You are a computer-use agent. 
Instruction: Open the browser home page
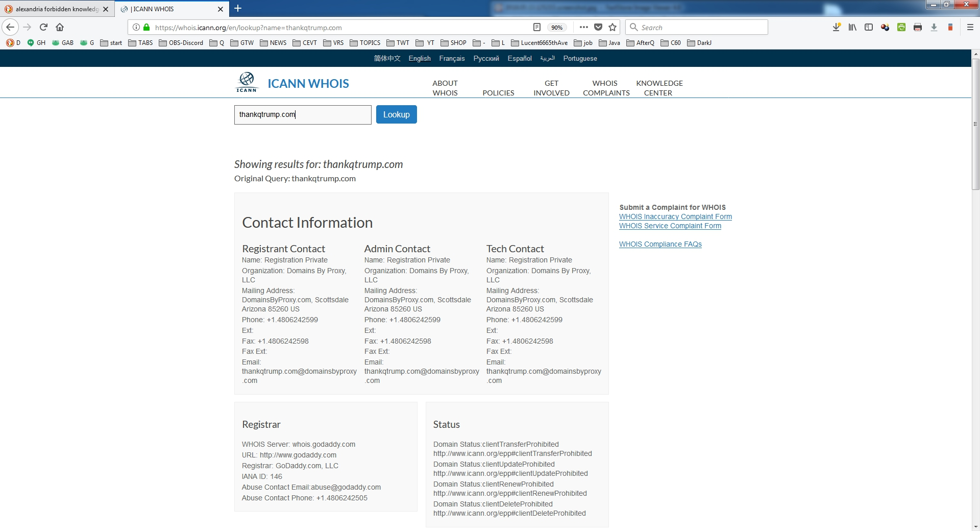coord(60,27)
